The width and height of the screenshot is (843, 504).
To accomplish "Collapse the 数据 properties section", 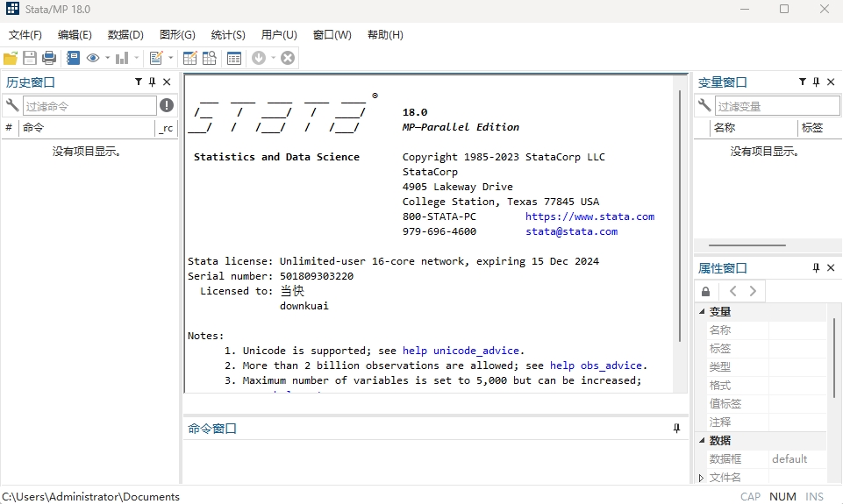I will [x=702, y=441].
